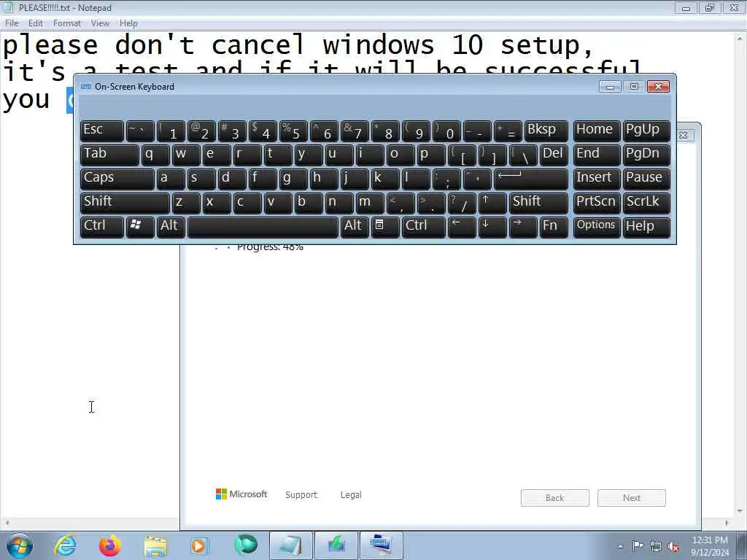
Task: Click the number 5 key
Action: [x=293, y=131]
